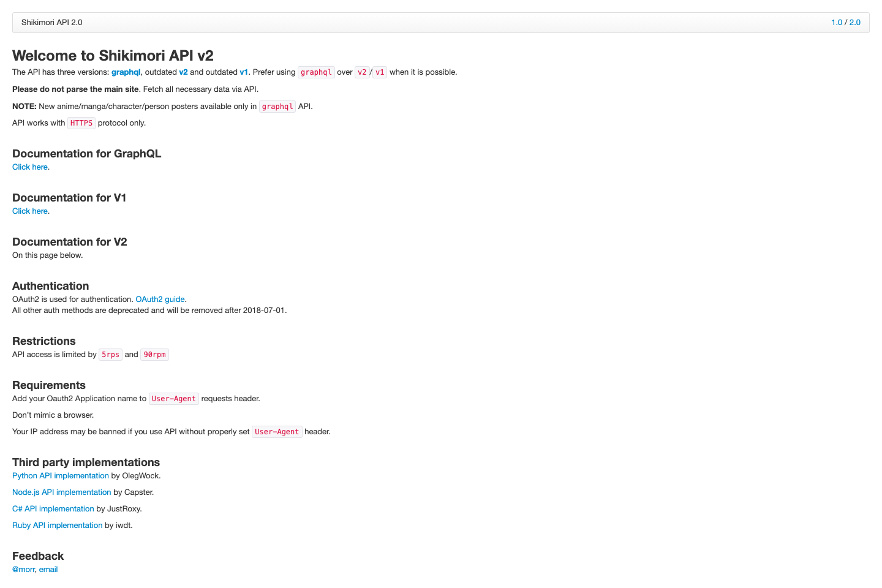Click the 5rps restriction badge
The height and width of the screenshot is (588, 882).
(110, 354)
